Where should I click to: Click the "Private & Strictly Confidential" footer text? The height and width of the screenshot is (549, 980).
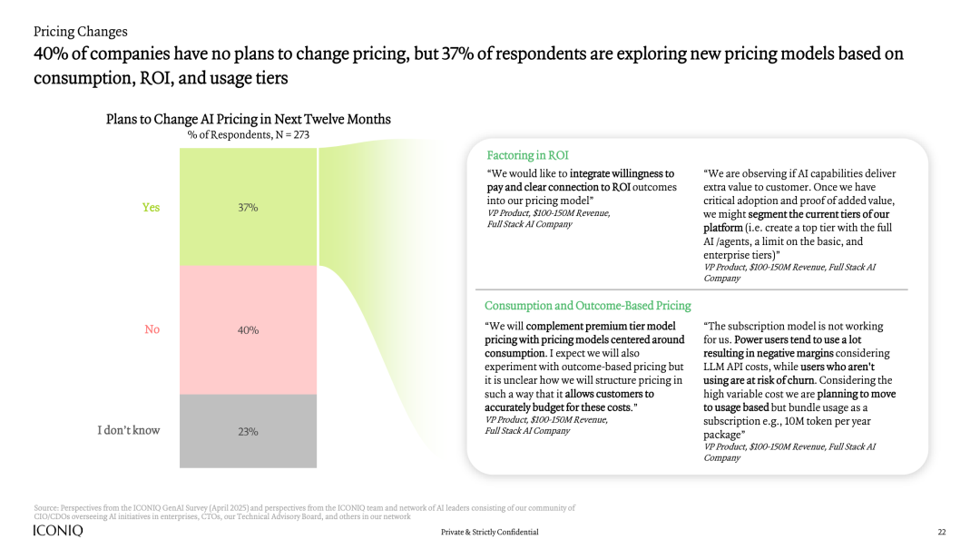(x=490, y=532)
